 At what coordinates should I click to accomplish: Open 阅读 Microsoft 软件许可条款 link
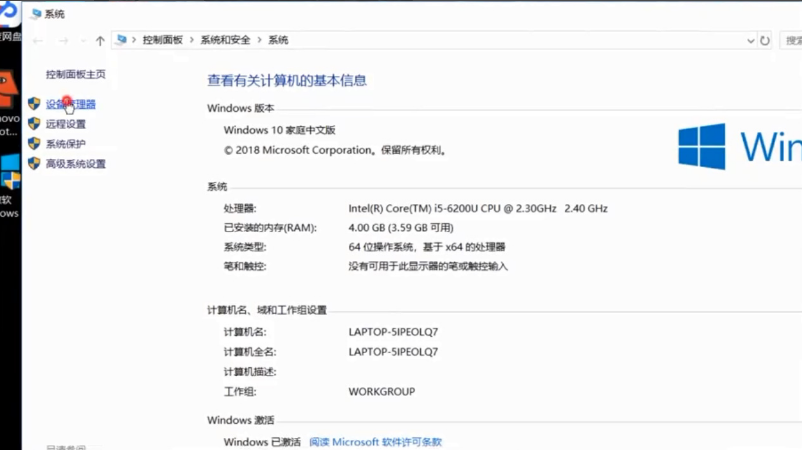click(x=375, y=442)
